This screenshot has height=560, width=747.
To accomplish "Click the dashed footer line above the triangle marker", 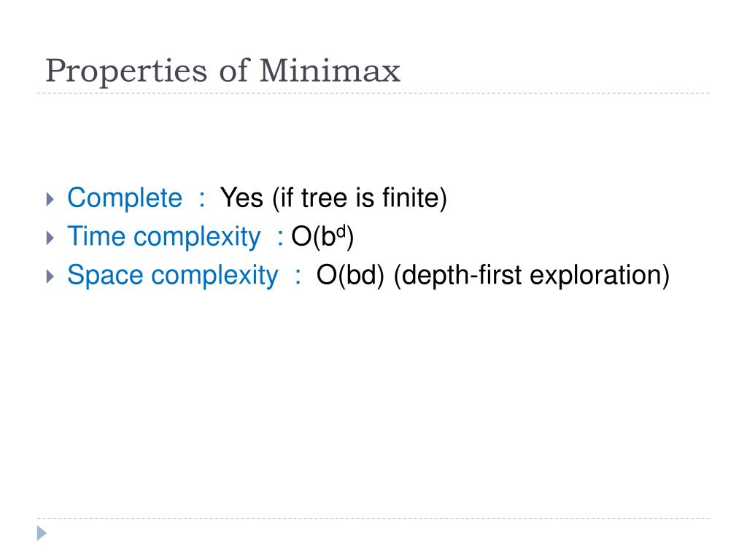I will point(373,518).
